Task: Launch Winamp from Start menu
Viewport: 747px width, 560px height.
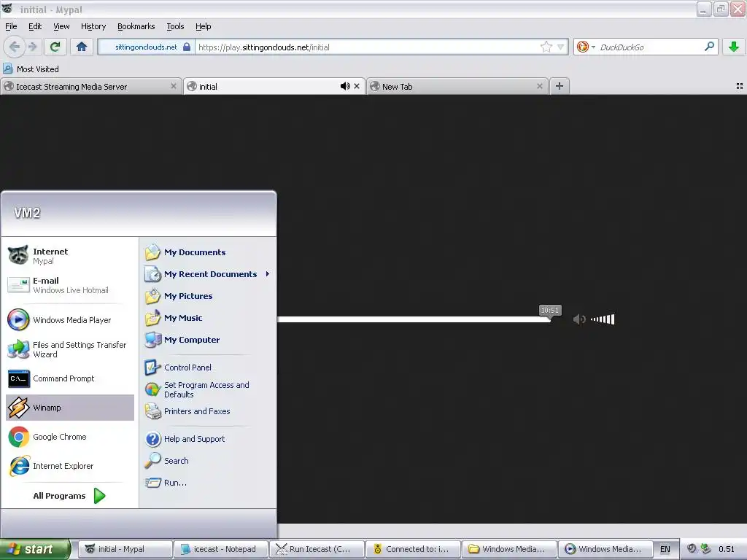Action: pos(69,408)
